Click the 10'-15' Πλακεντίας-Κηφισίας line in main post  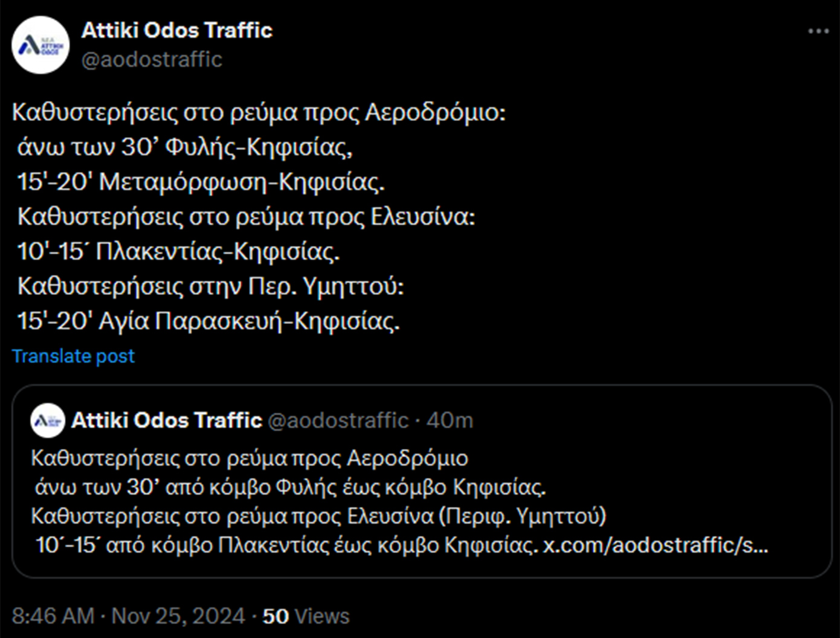pos(178,251)
